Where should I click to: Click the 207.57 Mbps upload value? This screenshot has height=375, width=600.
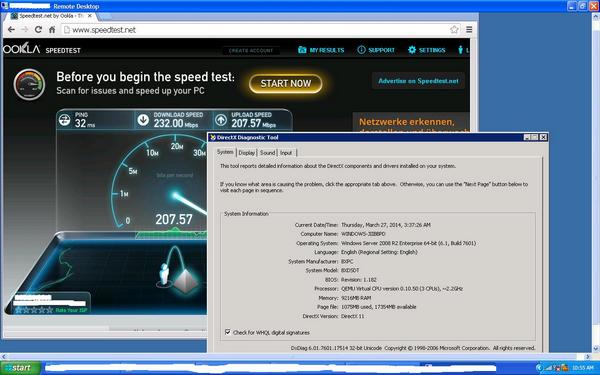253,123
